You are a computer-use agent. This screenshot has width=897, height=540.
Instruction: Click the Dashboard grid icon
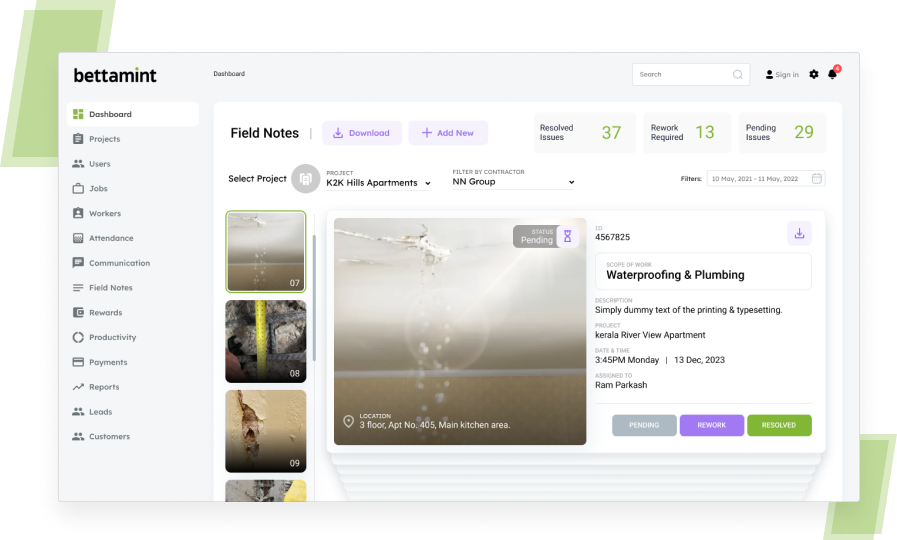point(78,114)
